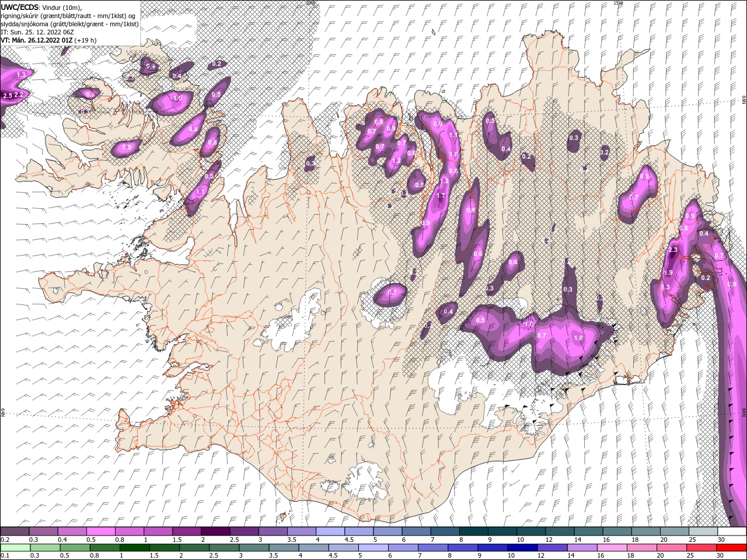Click the 'VT: Mán. 26.12.2022 01Z' line
This screenshot has height=560, width=747.
36,40
